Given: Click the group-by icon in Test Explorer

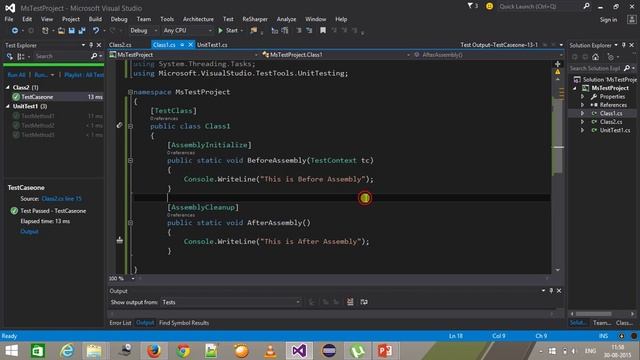Looking at the screenshot, I should (x=20, y=56).
